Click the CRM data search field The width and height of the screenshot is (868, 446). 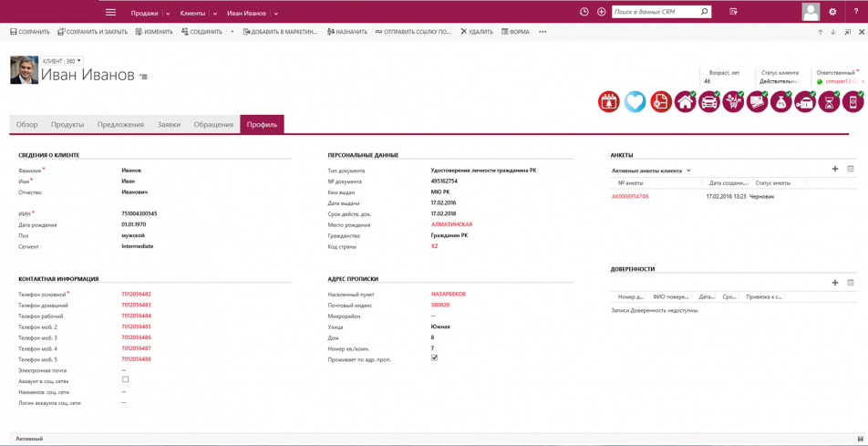pyautogui.click(x=655, y=12)
